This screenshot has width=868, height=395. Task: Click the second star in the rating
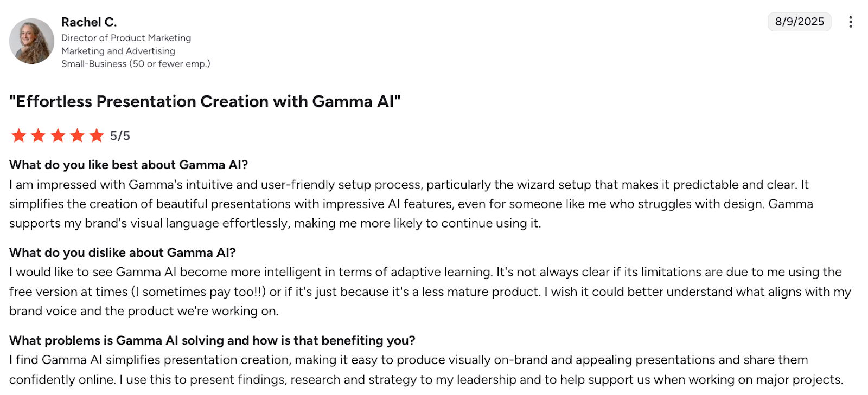point(38,136)
